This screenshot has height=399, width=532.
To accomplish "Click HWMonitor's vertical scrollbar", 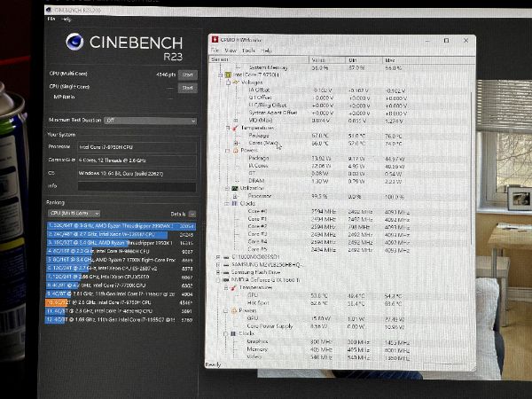I will click(472, 168).
